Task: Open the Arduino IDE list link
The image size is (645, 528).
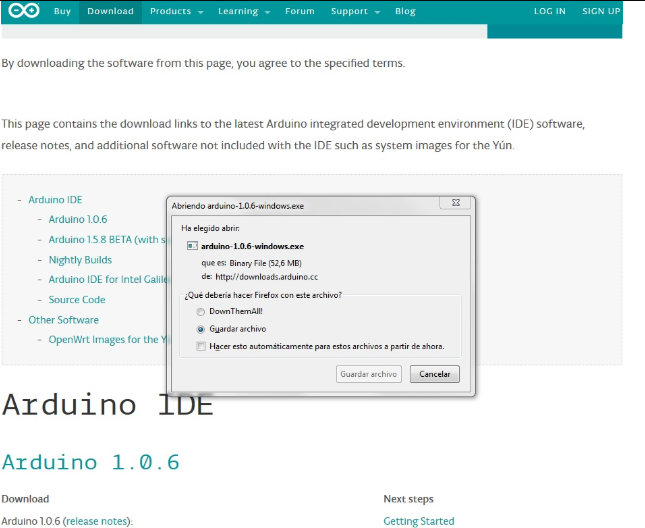Action: point(55,200)
